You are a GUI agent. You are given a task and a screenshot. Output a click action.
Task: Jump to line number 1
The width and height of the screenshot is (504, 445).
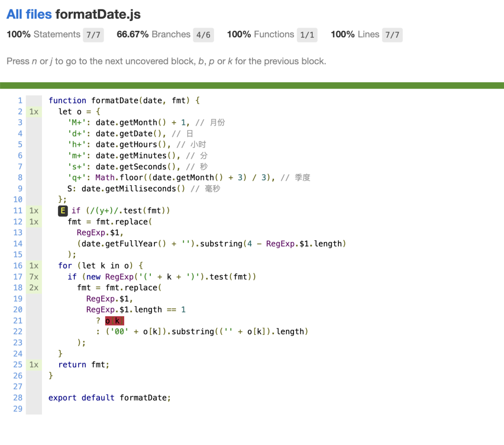(20, 101)
